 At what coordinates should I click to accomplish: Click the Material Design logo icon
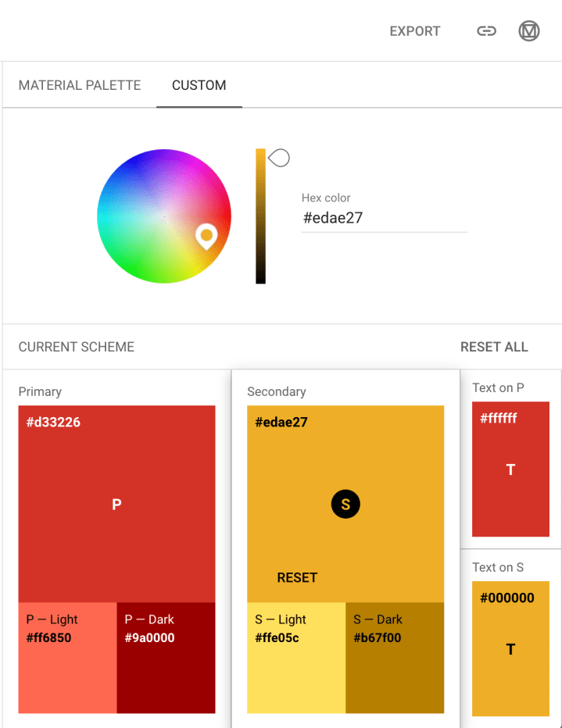click(529, 31)
